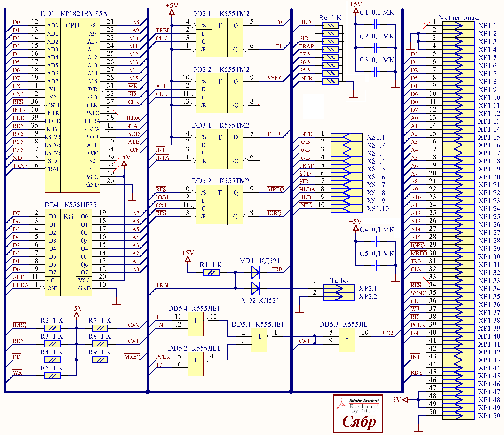Click the XS1.1 connector pin
The width and height of the screenshot is (504, 435).
tap(347, 137)
